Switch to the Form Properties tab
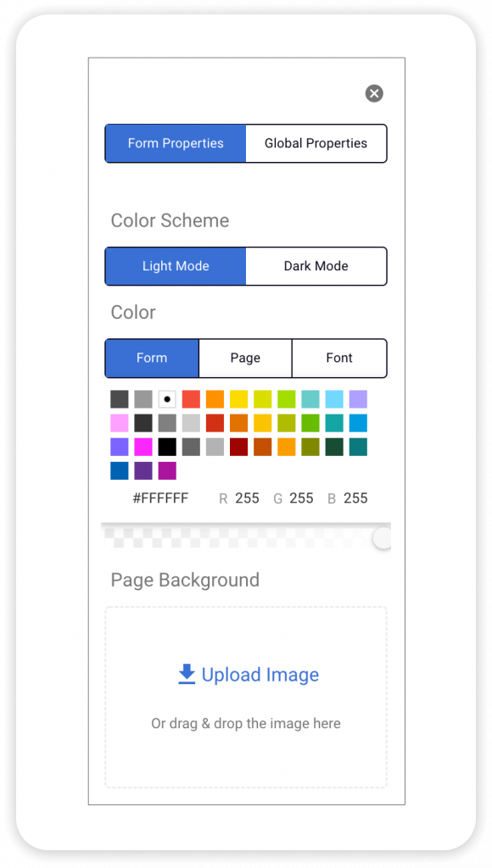The width and height of the screenshot is (492, 868). click(x=175, y=143)
